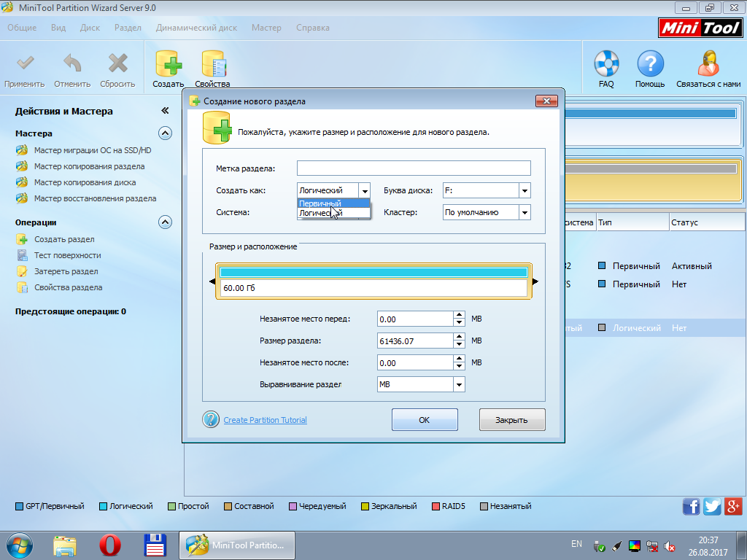
Task: Click the EN language indicator
Action: pyautogui.click(x=576, y=544)
